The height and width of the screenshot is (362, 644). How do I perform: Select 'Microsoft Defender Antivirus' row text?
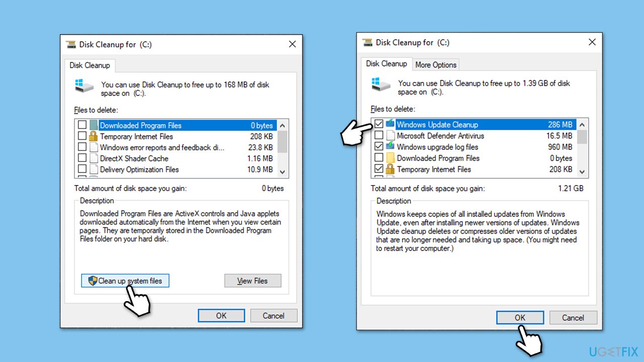tap(441, 136)
